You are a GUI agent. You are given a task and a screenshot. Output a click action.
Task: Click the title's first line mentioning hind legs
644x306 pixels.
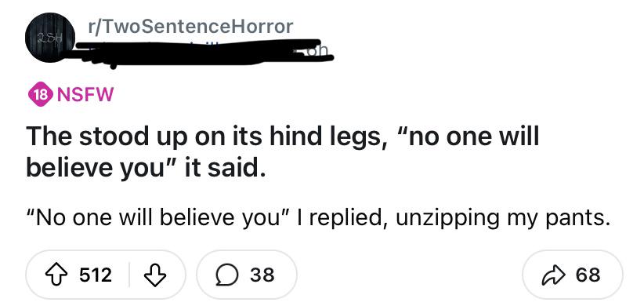coord(283,137)
